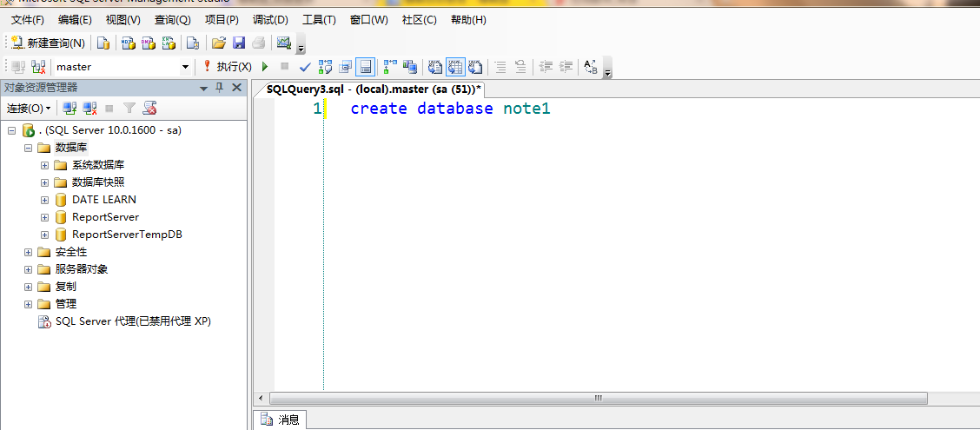Switch to SQLQuery3.sql editor tab
This screenshot has width=980, height=430.
click(x=373, y=89)
